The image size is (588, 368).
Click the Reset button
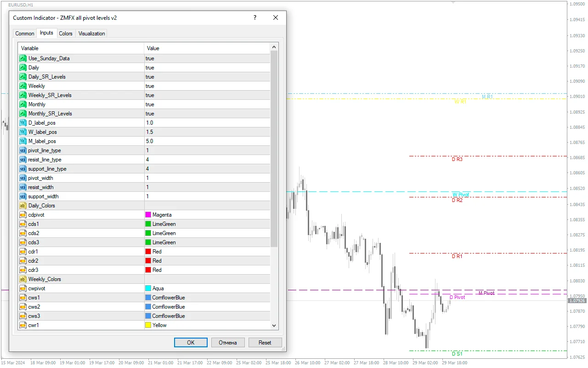click(265, 343)
